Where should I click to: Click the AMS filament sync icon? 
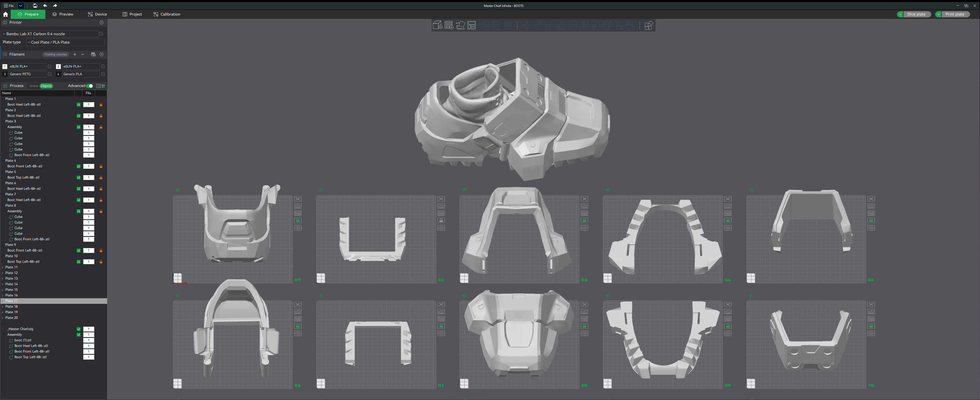[x=93, y=54]
